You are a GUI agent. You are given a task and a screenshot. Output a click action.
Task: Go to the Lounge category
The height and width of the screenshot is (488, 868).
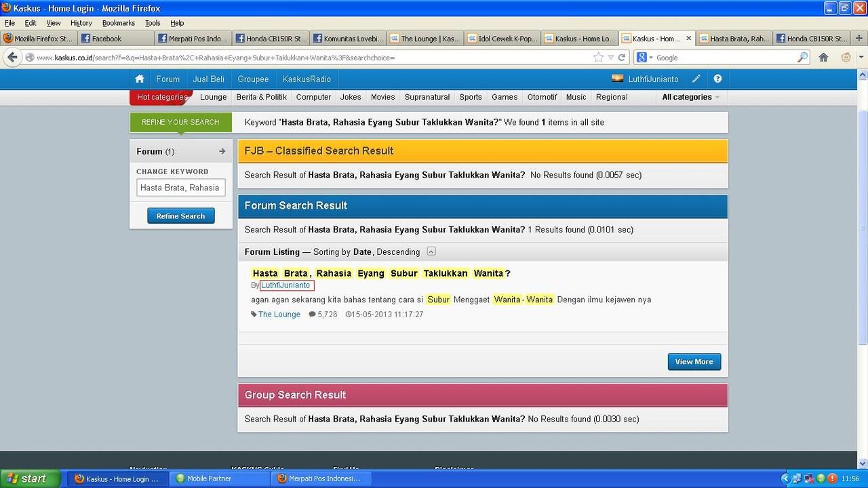[214, 97]
